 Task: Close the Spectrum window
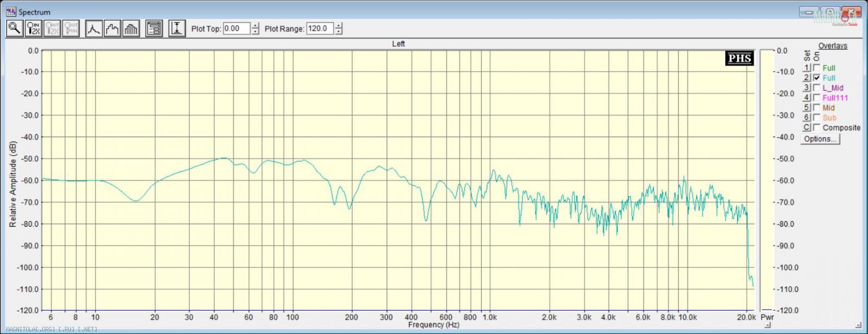coord(851,11)
